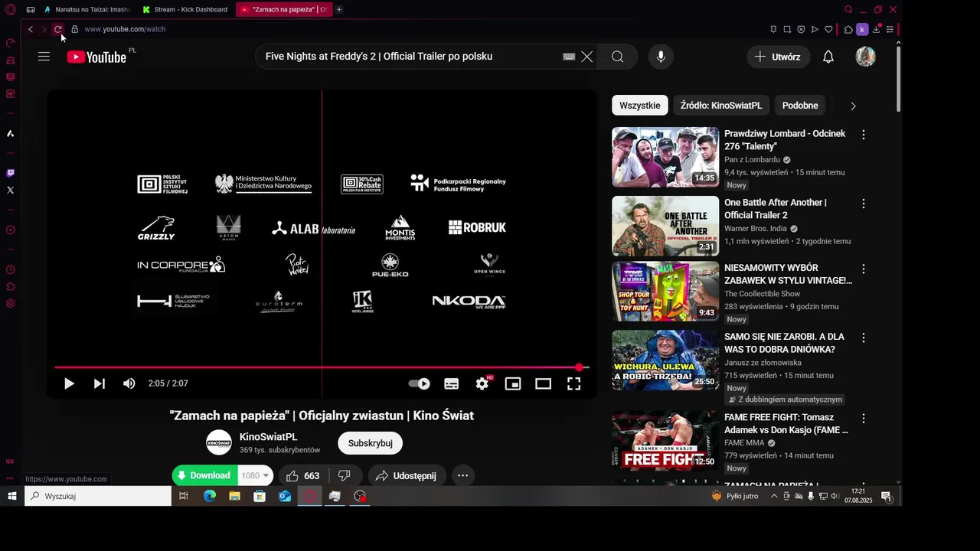Open Prawdziwy Lombard Odcinek 276 thumbnail

click(665, 157)
